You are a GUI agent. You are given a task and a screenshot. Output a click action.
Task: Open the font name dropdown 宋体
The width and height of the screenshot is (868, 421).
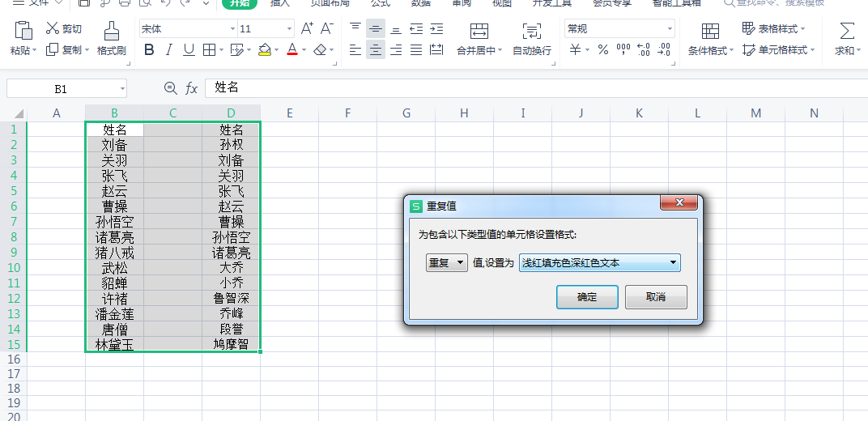[233, 29]
